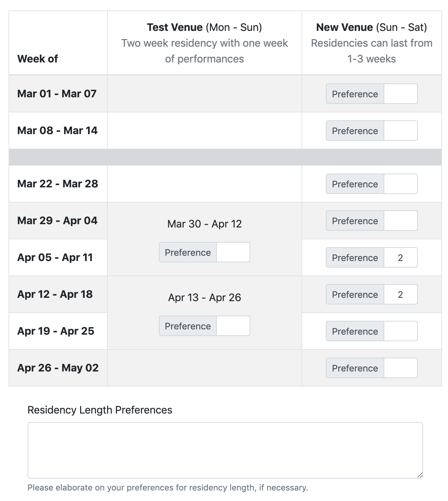The image size is (448, 501).
Task: Click the Preference label under Apr 13 - Apr 26
Action: pyautogui.click(x=188, y=326)
